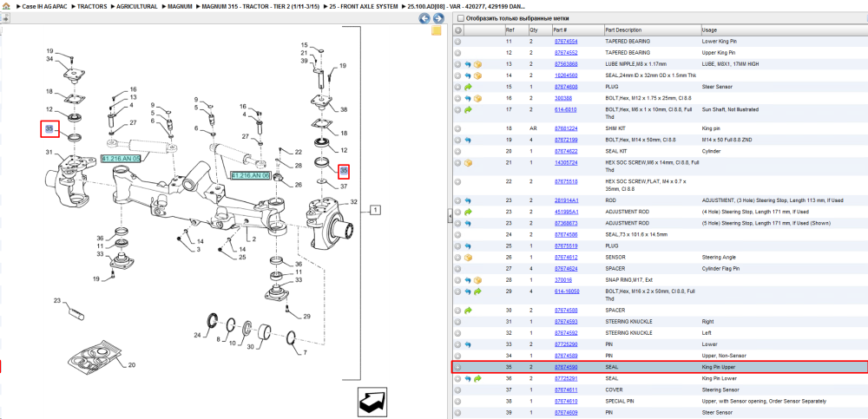Select callout 24 in the diagram

198,336
